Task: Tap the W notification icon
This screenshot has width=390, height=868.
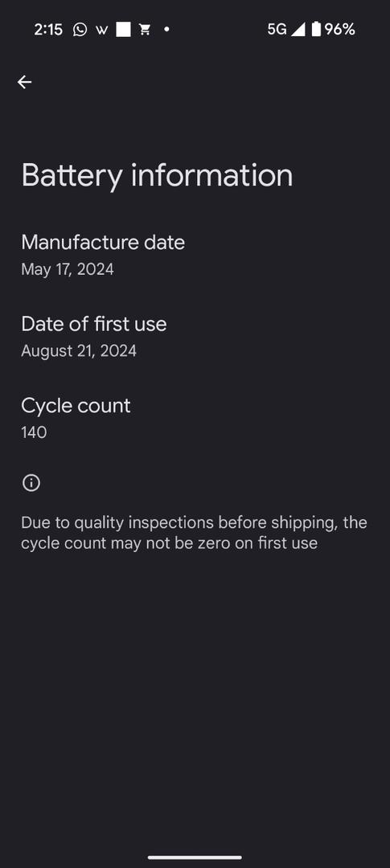Action: tap(101, 30)
